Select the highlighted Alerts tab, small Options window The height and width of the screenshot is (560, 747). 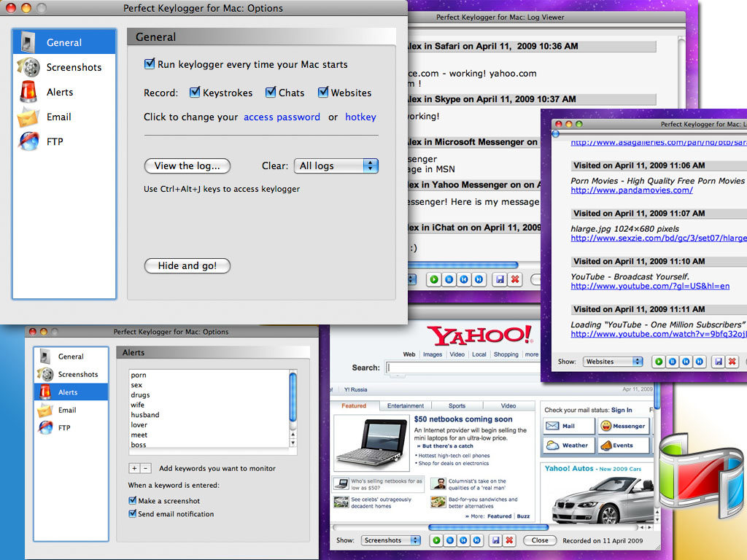pos(71,392)
